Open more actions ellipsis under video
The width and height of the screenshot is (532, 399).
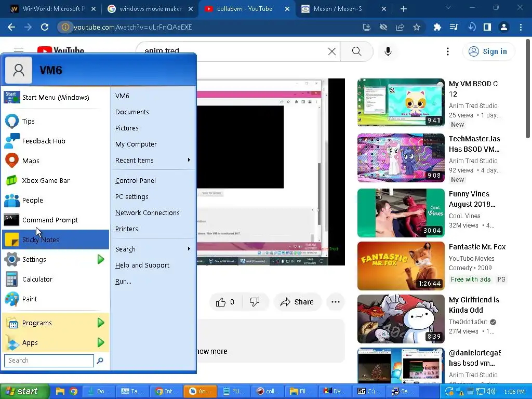[336, 302]
